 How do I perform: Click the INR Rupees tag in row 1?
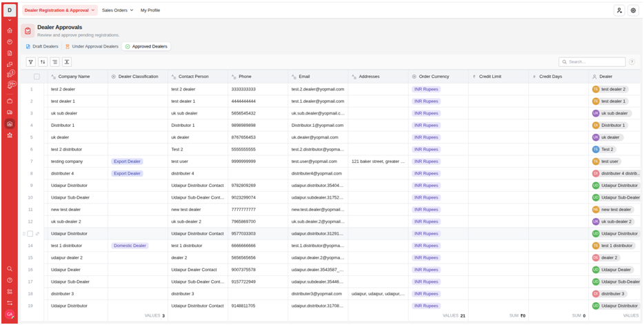[426, 89]
